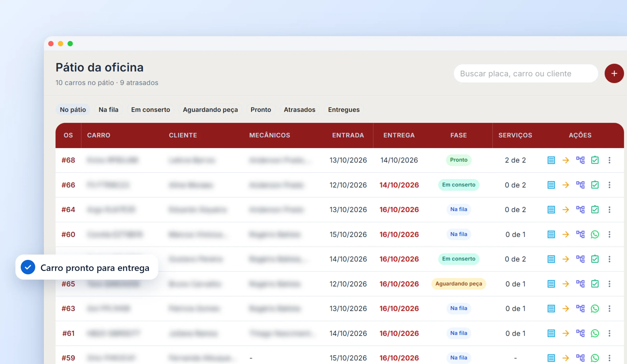Click the search field Buscar placa, carro ou cliente
Screen dimensions: 627x364
click(x=526, y=74)
